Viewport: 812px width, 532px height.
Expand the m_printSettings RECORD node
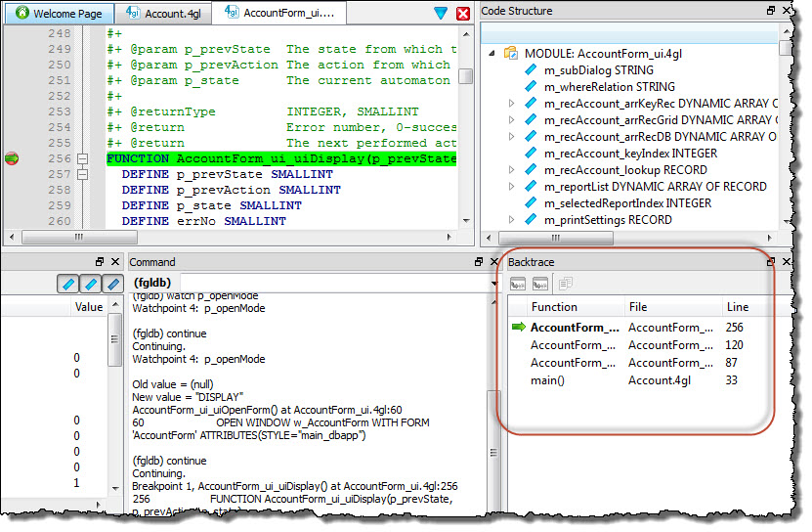pyautogui.click(x=511, y=220)
